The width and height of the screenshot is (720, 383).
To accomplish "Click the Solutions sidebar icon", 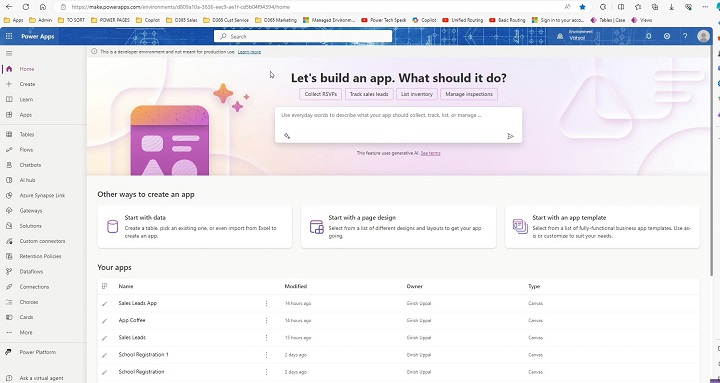I will (9, 226).
